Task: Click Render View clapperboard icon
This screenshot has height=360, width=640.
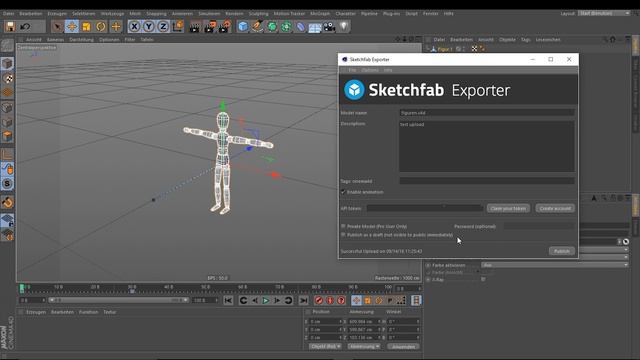Action: [x=195, y=27]
